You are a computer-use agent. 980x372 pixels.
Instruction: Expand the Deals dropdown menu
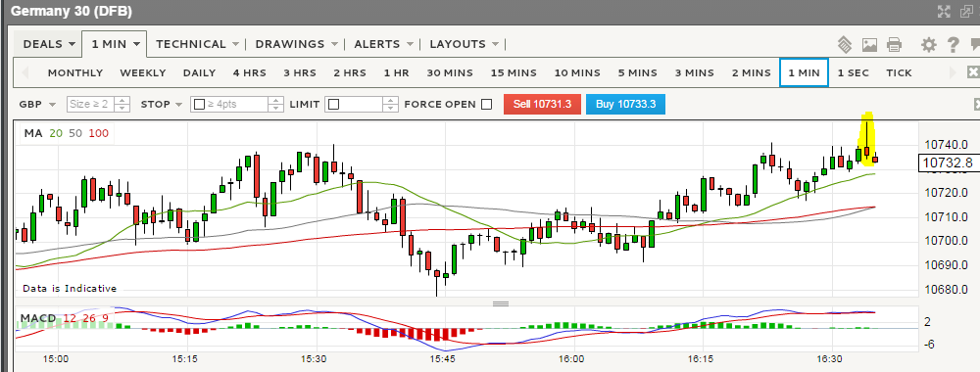[49, 44]
